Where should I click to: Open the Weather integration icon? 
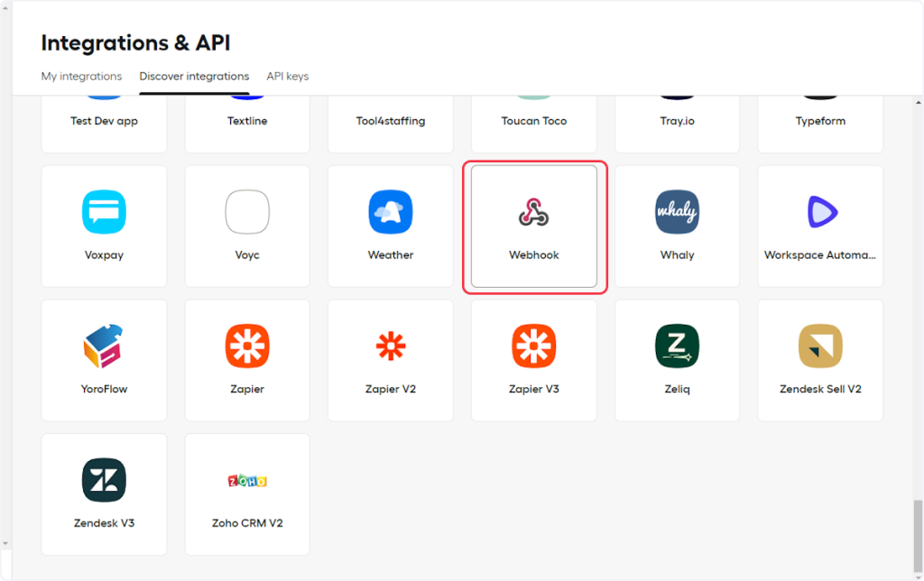click(391, 212)
